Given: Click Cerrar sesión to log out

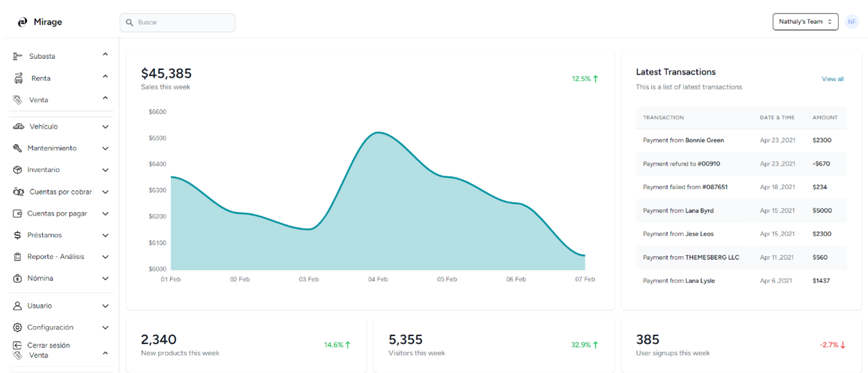Looking at the screenshot, I should (48, 345).
